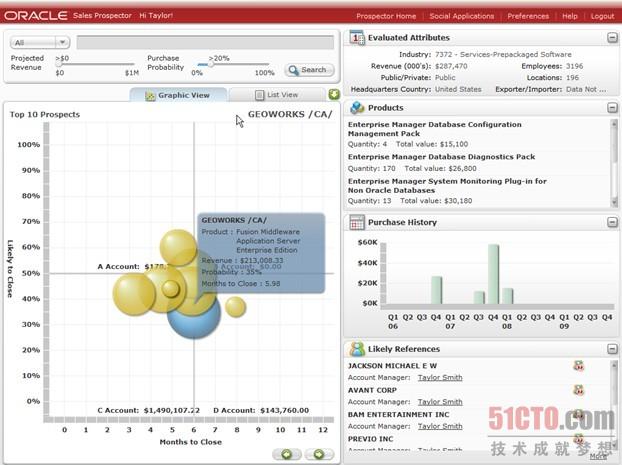Click BAM ENTERTAINMENT INC reference name
Screen dimensions: 622x465
point(399,415)
